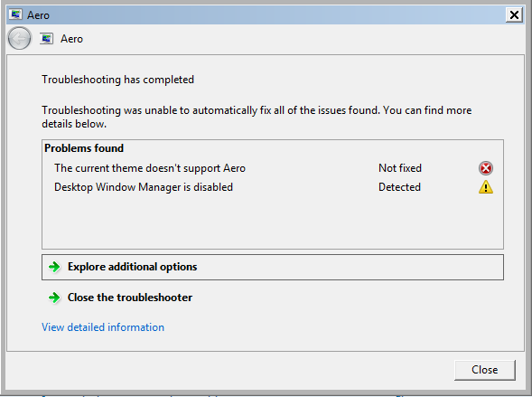Click the red Not fixed error icon

pyautogui.click(x=486, y=168)
